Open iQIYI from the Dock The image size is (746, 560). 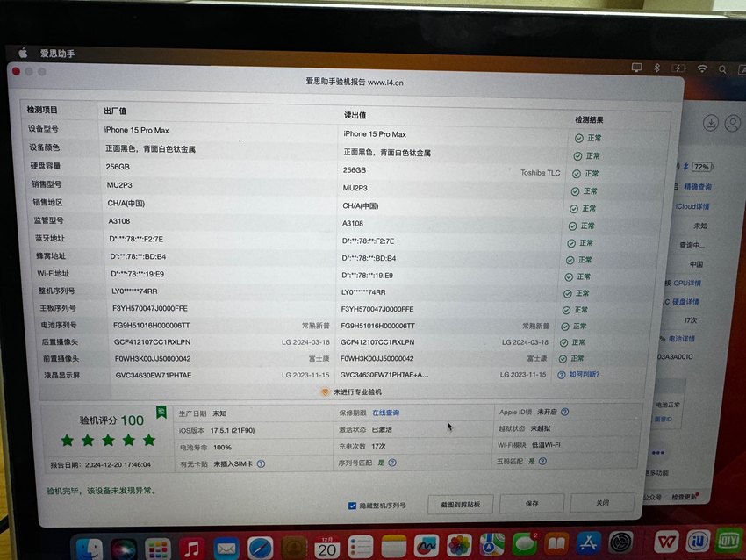point(728,540)
